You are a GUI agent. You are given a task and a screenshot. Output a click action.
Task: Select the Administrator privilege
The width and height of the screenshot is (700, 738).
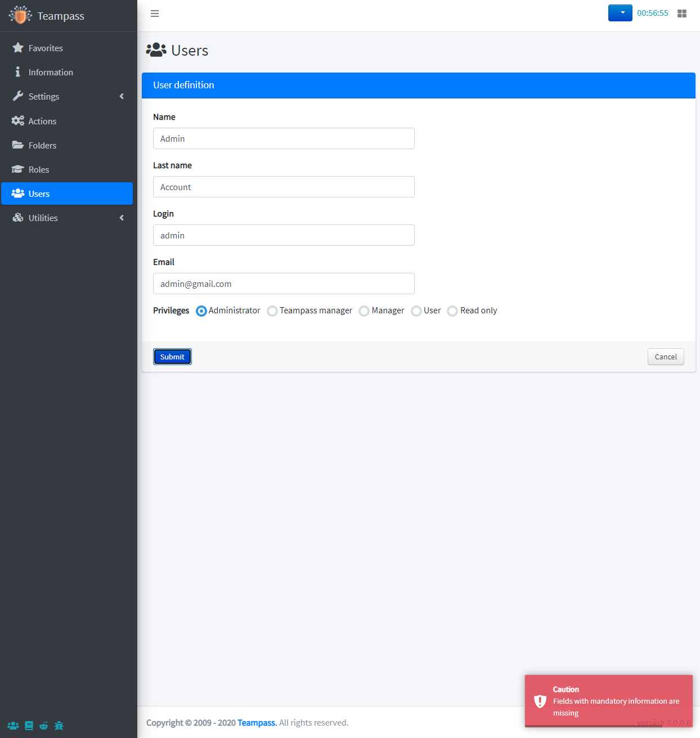point(201,311)
